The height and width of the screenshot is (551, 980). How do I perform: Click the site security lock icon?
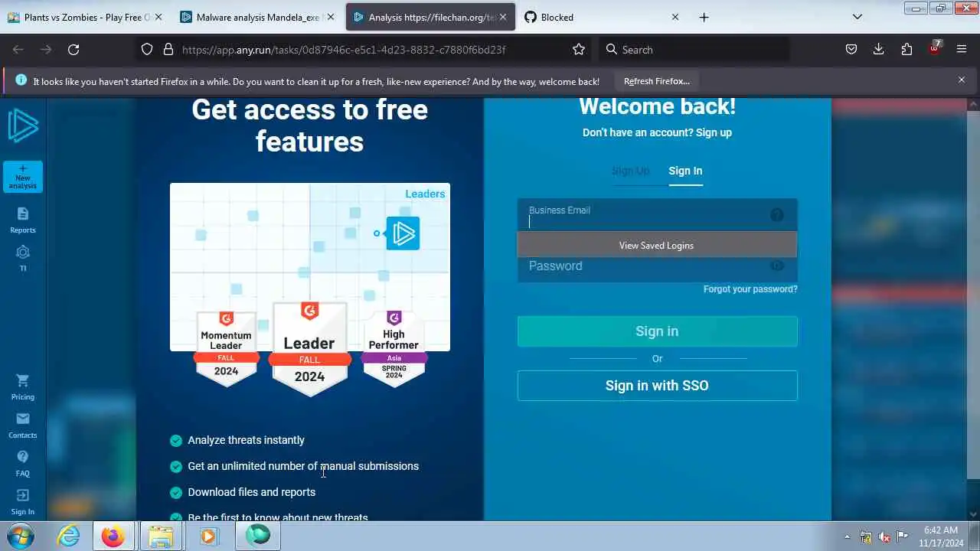tap(168, 49)
